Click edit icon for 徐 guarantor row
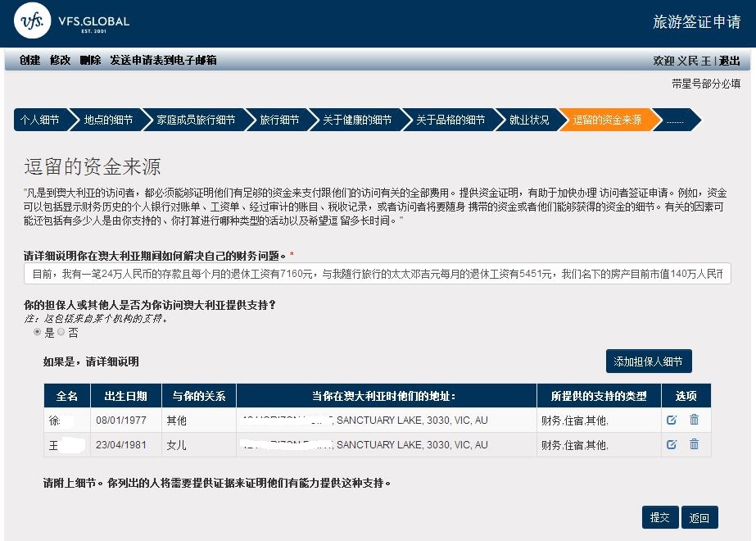Viewport: 756px width, 541px height. [672, 420]
